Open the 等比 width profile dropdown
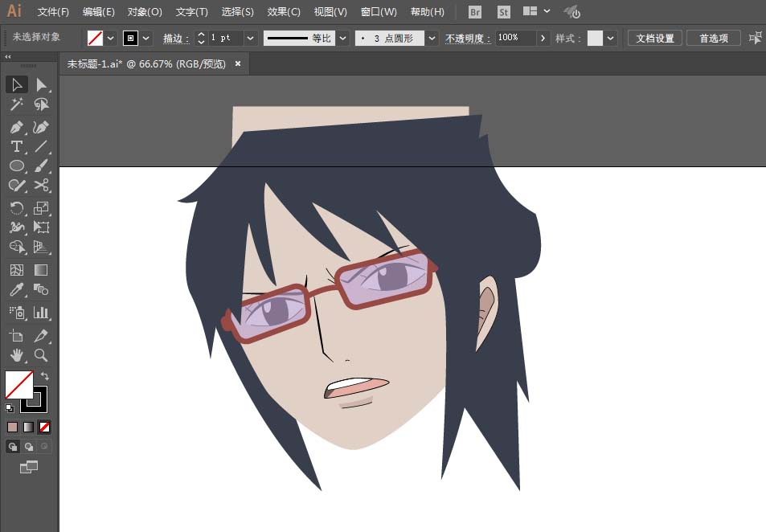Image resolution: width=766 pixels, height=532 pixels. pos(343,38)
